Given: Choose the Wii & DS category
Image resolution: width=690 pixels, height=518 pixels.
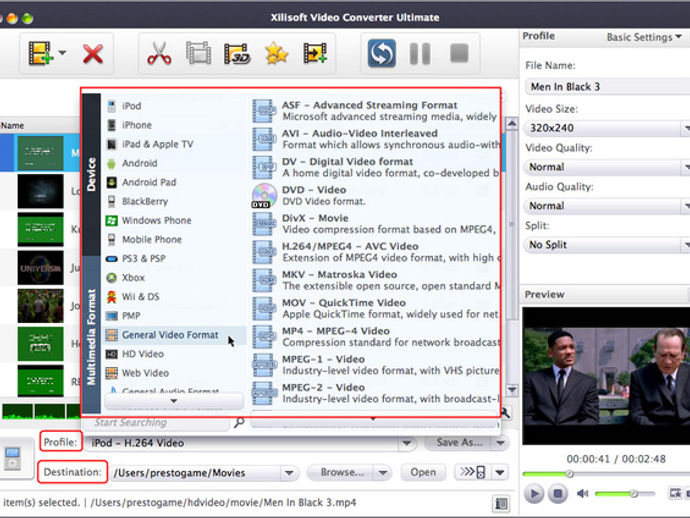Looking at the screenshot, I should pyautogui.click(x=174, y=297).
